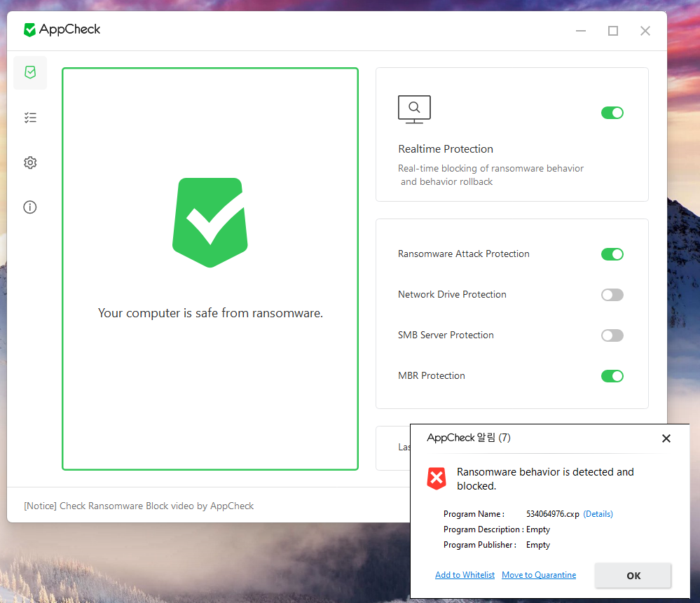The height and width of the screenshot is (603, 700).
Task: Click the alert title 'AppCheck 알림 (7)'
Action: [468, 438]
